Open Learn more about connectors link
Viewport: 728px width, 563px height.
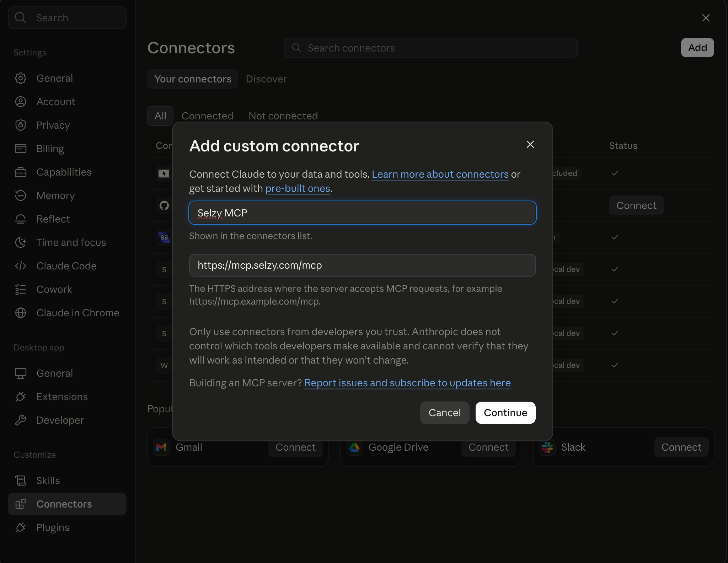[440, 174]
